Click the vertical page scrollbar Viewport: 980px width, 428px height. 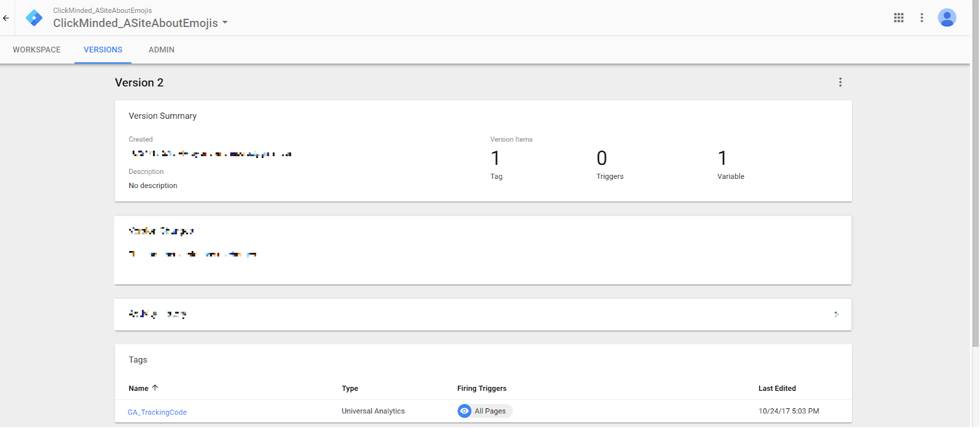975,184
